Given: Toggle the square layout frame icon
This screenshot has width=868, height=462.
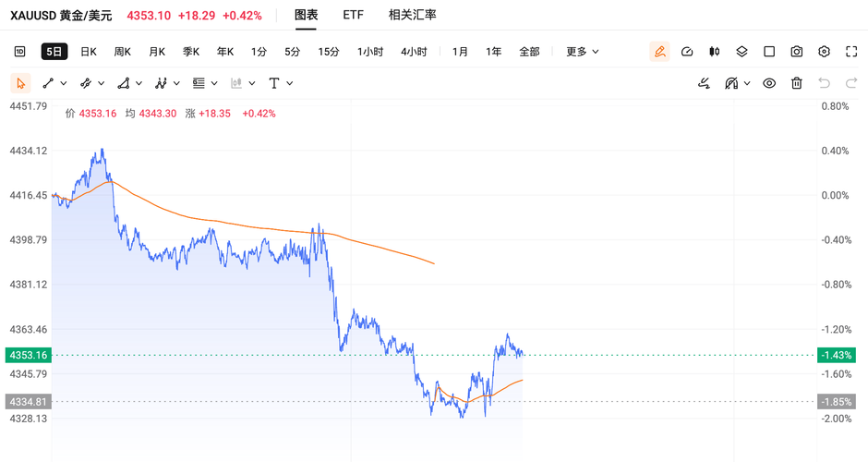Looking at the screenshot, I should (x=769, y=52).
